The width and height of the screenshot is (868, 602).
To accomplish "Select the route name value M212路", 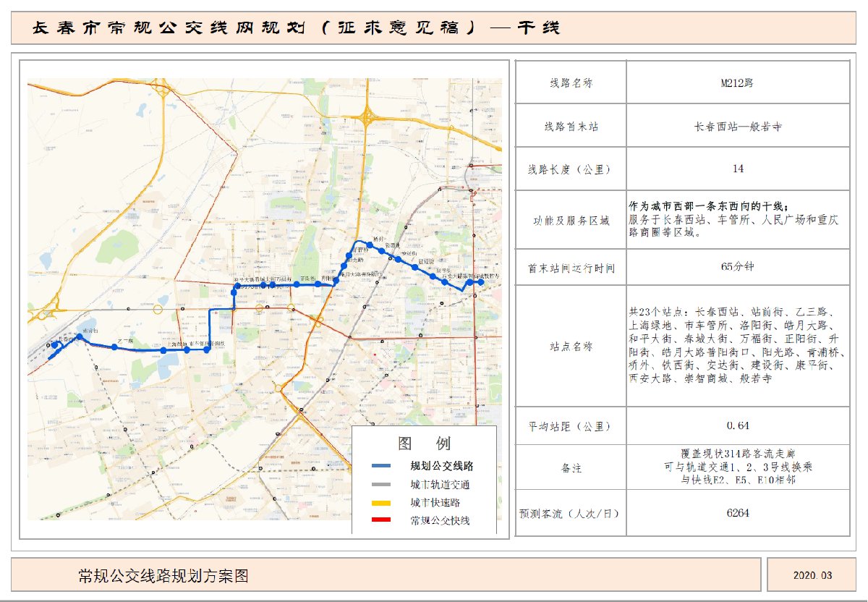I will tap(737, 82).
